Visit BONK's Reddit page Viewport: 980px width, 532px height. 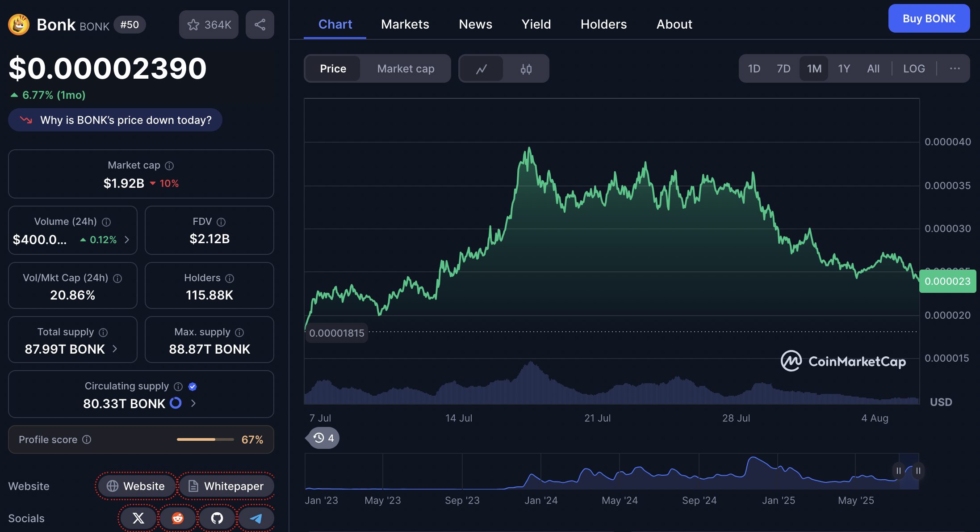[x=177, y=518]
